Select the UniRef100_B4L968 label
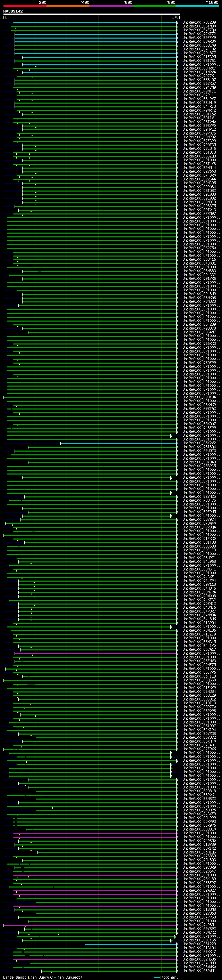Screen dimensions: 222x980 click(199, 561)
